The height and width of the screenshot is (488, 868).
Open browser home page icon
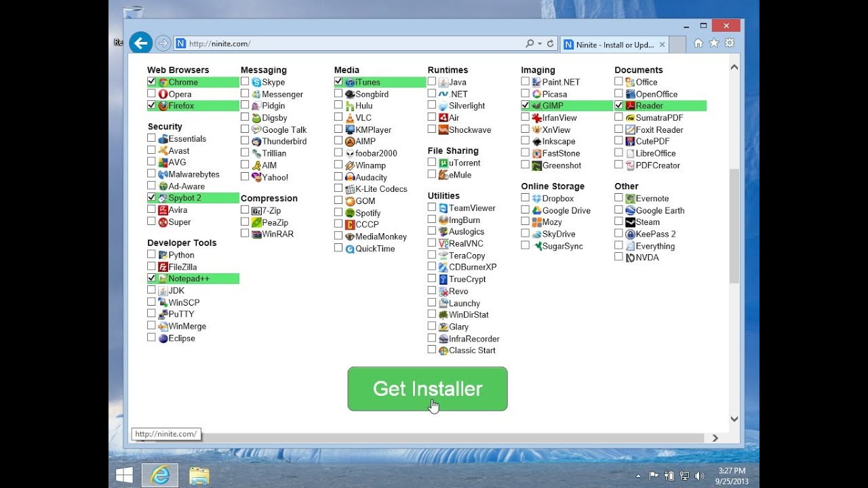698,43
